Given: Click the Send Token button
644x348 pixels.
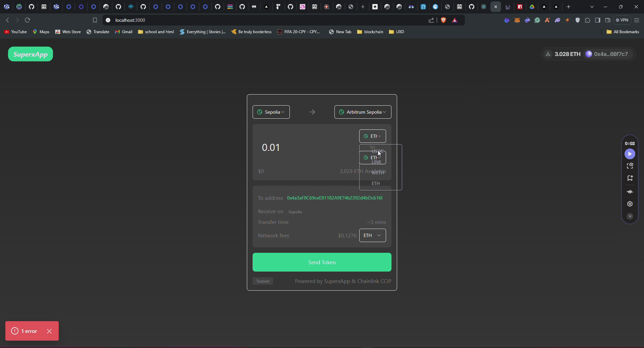Looking at the screenshot, I should [322, 262].
